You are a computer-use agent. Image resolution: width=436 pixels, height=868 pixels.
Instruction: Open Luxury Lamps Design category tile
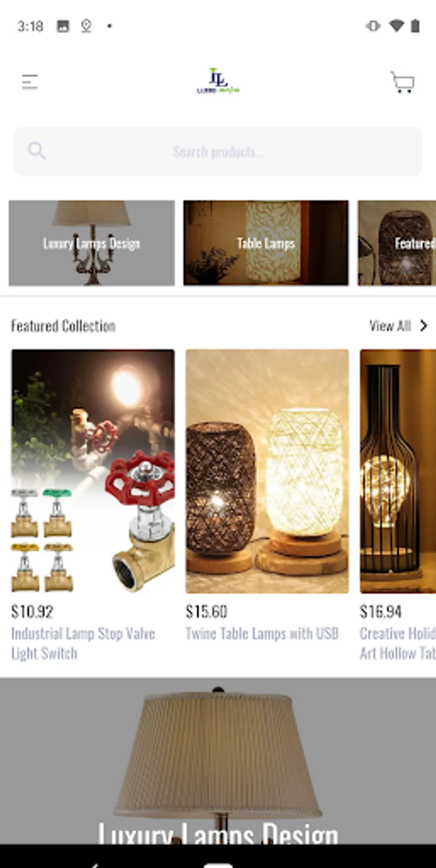click(92, 243)
